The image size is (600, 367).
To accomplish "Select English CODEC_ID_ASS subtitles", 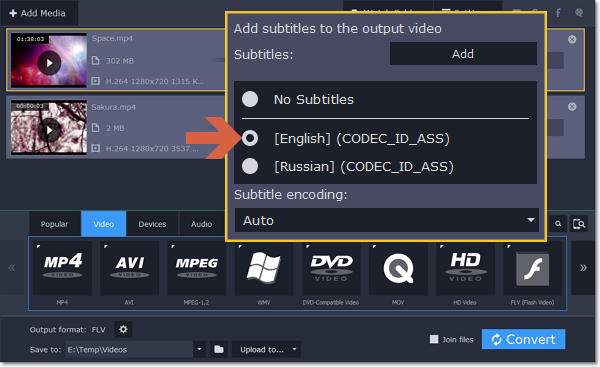I will [x=250, y=138].
